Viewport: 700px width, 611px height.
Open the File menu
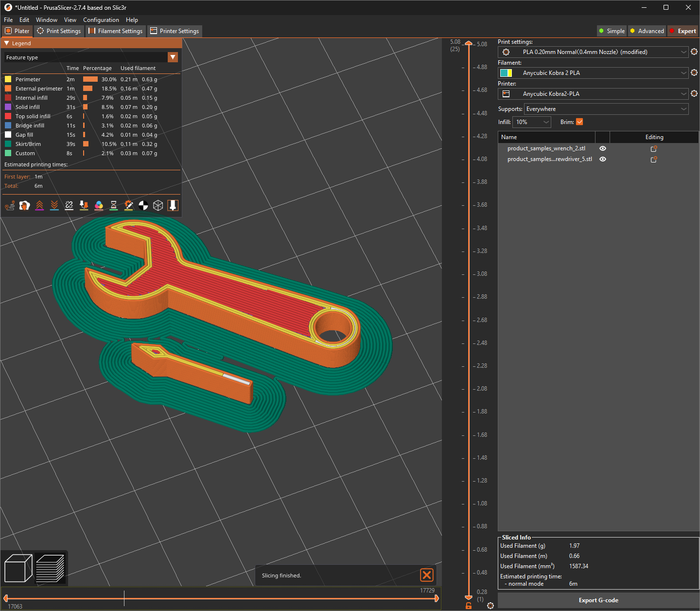coord(8,20)
